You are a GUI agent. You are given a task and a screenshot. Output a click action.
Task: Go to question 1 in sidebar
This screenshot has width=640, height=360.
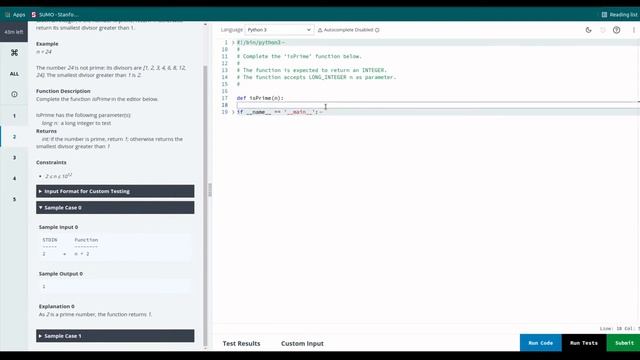[x=14, y=116]
